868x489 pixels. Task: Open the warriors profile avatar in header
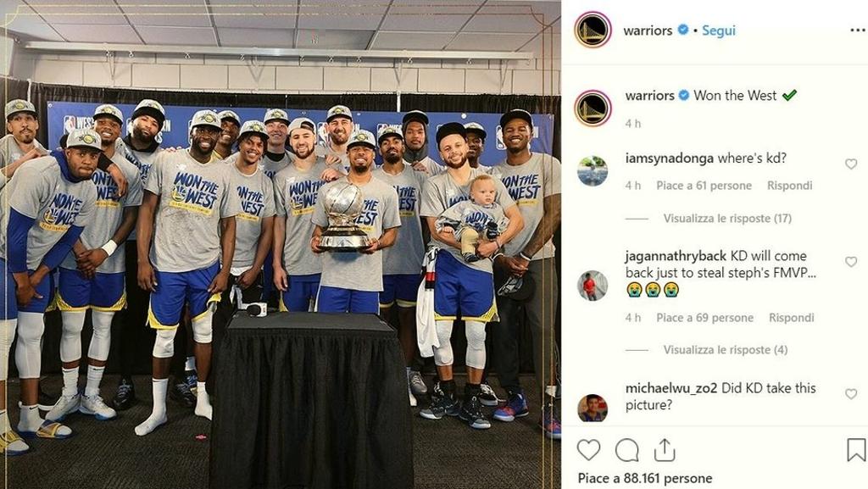[x=593, y=30]
